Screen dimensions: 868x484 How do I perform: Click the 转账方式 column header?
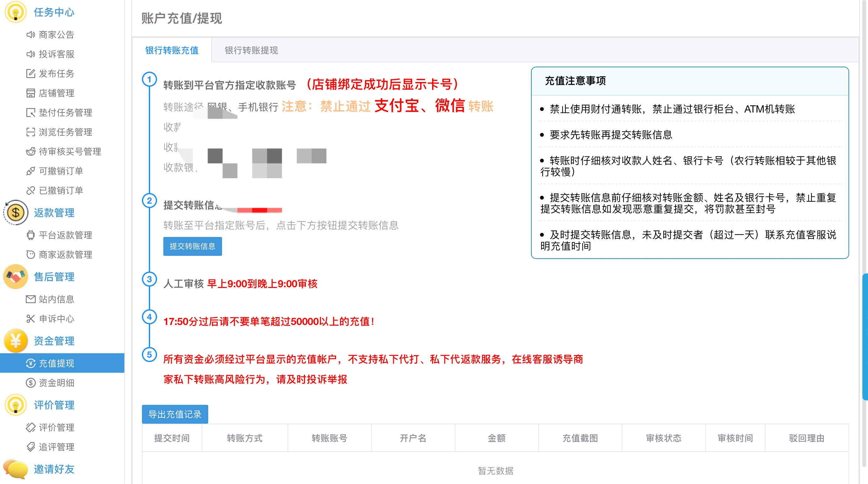(245, 438)
